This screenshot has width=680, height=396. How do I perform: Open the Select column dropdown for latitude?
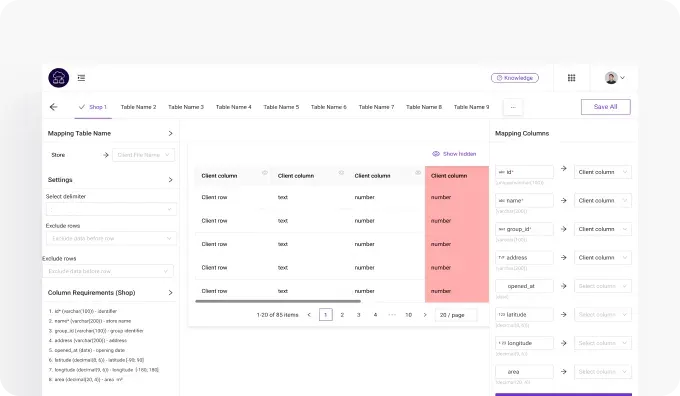coord(603,314)
